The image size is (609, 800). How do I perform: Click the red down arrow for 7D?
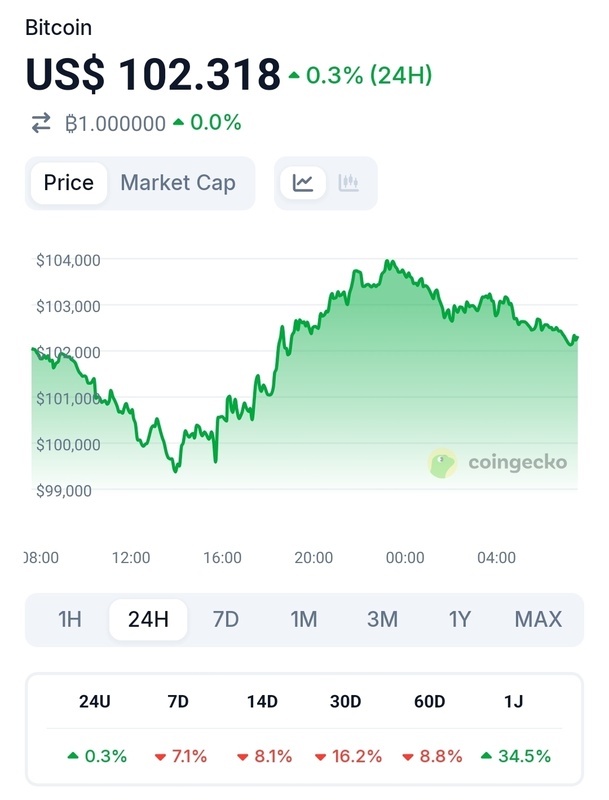(160, 757)
